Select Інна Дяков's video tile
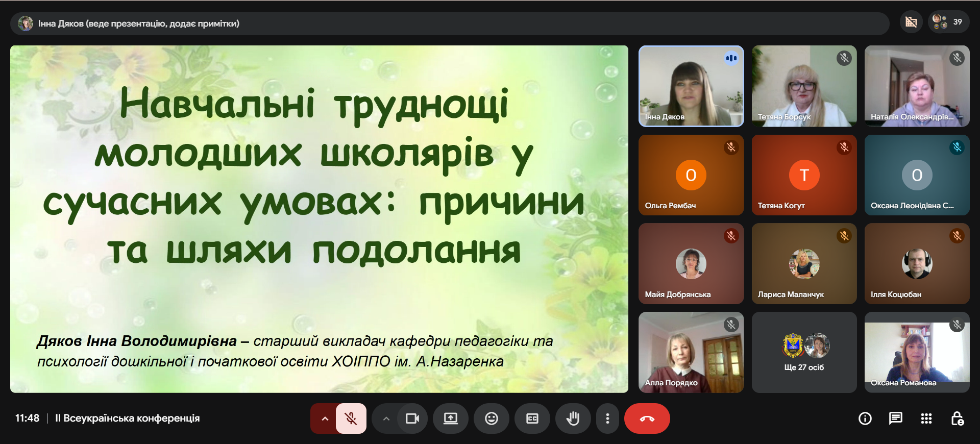 [x=691, y=86]
